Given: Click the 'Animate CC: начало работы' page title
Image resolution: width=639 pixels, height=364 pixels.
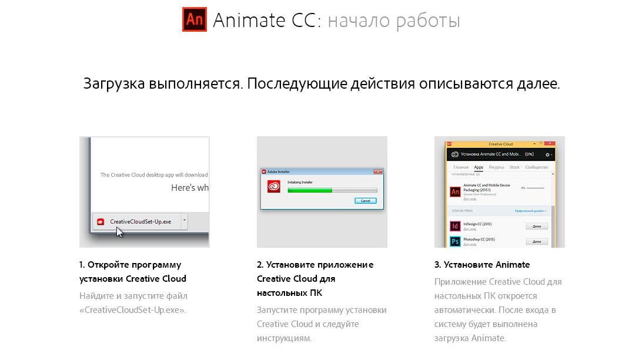Looking at the screenshot, I should (336, 20).
